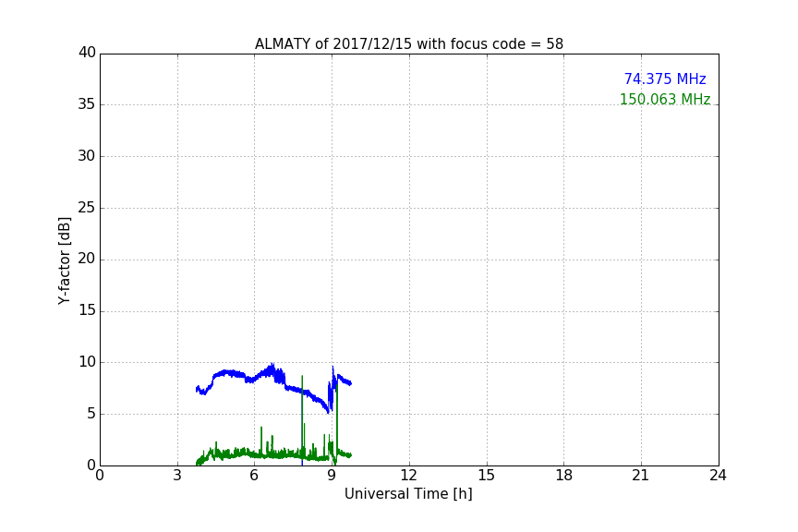The height and width of the screenshot is (532, 798).
Task: Click the 'Universal Time [h]' axis label
Action: (408, 494)
